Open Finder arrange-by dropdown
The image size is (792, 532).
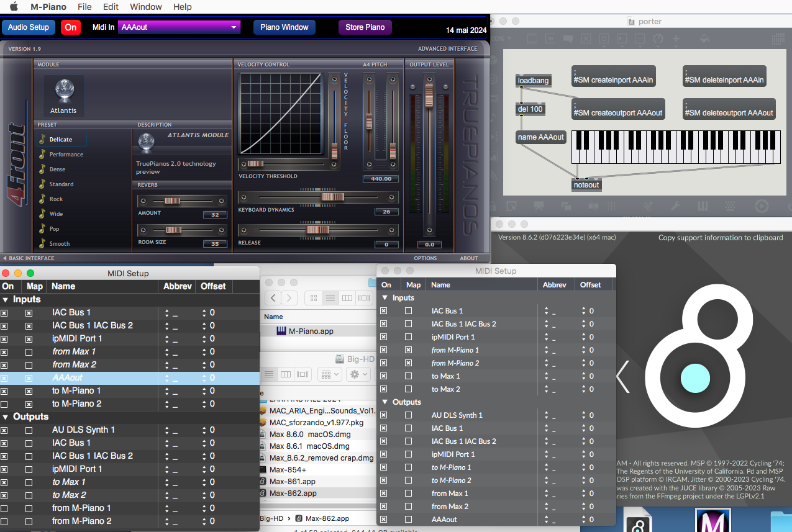click(x=330, y=374)
